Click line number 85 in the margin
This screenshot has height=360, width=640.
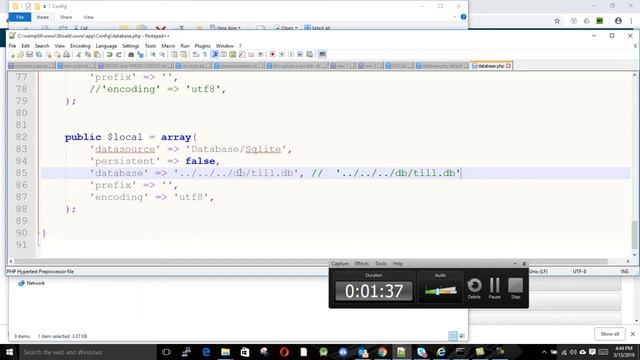[22, 173]
